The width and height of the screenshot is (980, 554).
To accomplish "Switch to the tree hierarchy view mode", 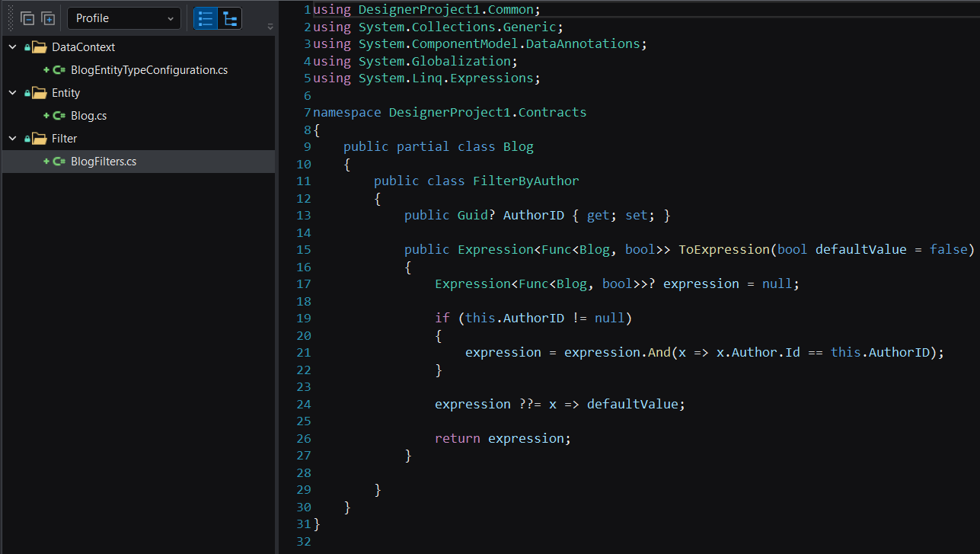I will coord(230,18).
